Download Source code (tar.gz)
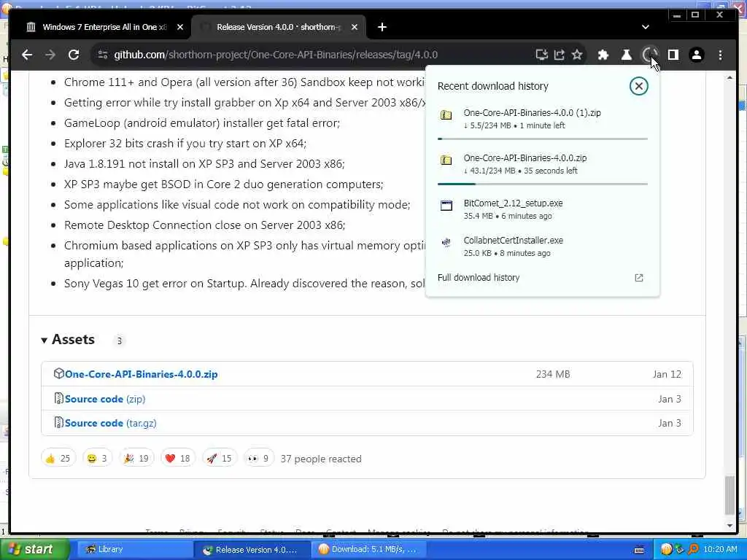The height and width of the screenshot is (560, 747). pyautogui.click(x=111, y=423)
